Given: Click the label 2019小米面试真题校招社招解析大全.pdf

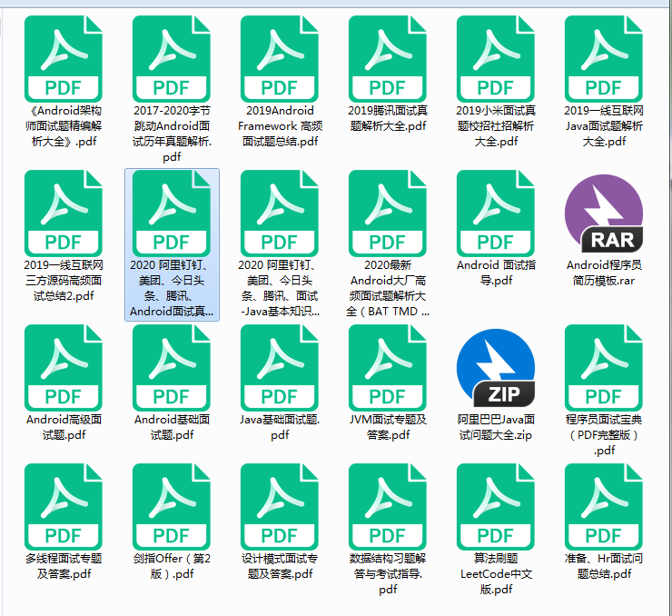Looking at the screenshot, I should (x=496, y=126).
